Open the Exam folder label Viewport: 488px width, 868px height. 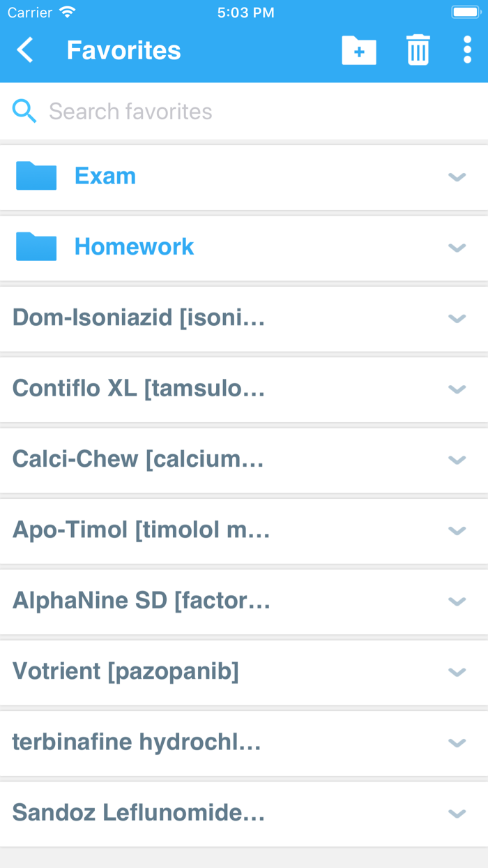[105, 176]
